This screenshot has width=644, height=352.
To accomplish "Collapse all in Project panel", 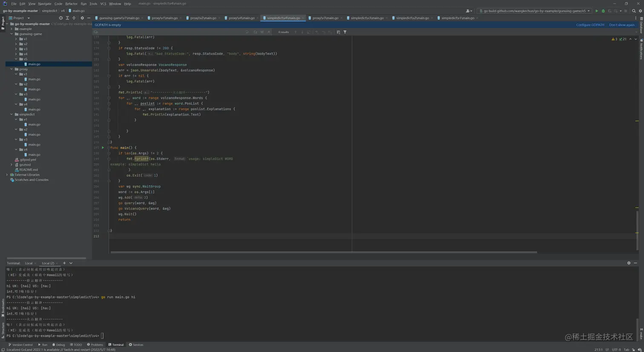I will click(74, 18).
